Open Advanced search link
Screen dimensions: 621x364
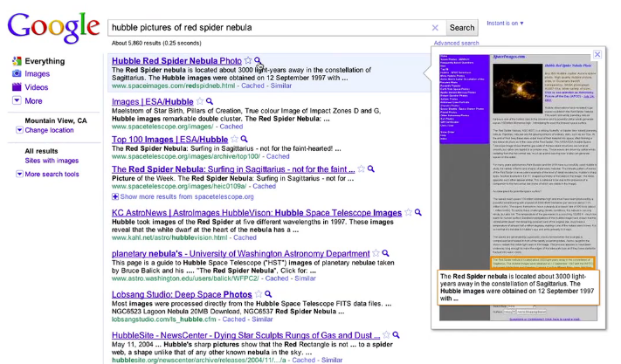click(456, 43)
